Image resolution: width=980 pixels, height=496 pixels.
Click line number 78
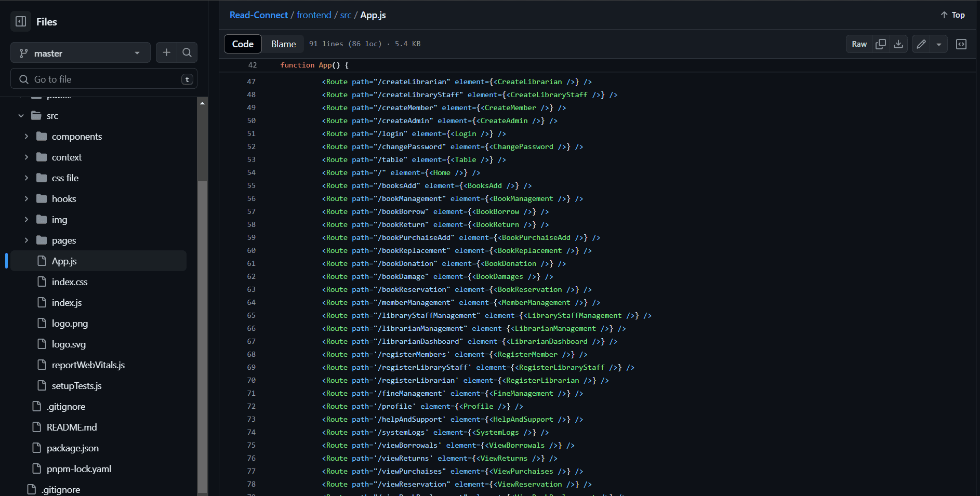pyautogui.click(x=251, y=484)
